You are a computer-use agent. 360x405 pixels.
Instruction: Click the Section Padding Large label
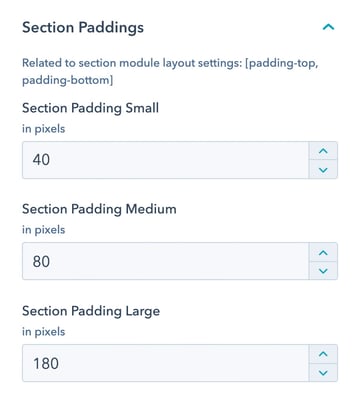pyautogui.click(x=91, y=312)
